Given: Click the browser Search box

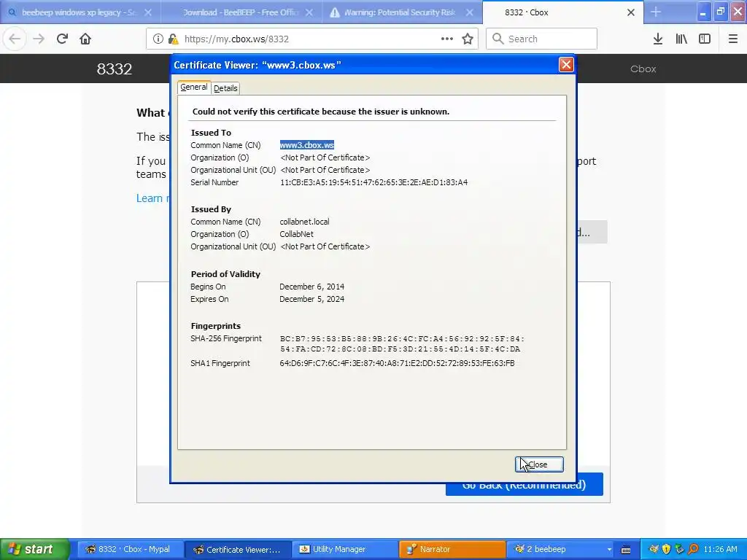Looking at the screenshot, I should pyautogui.click(x=541, y=39).
